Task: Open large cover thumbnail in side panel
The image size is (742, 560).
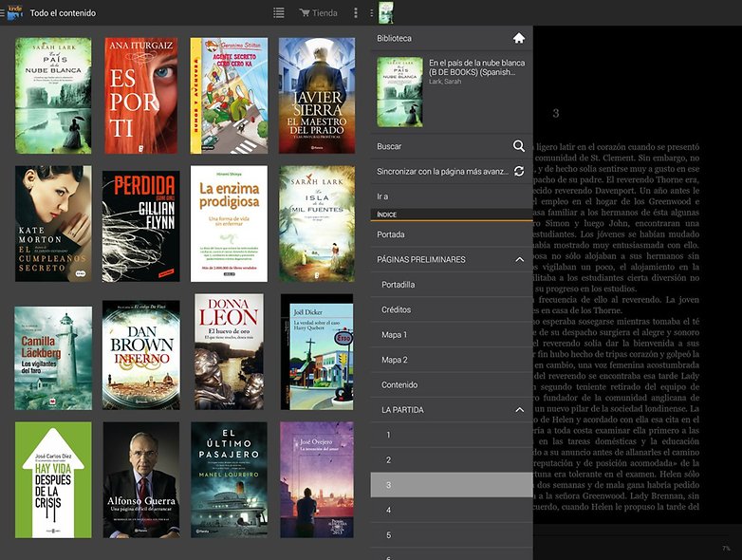Action: [x=399, y=92]
